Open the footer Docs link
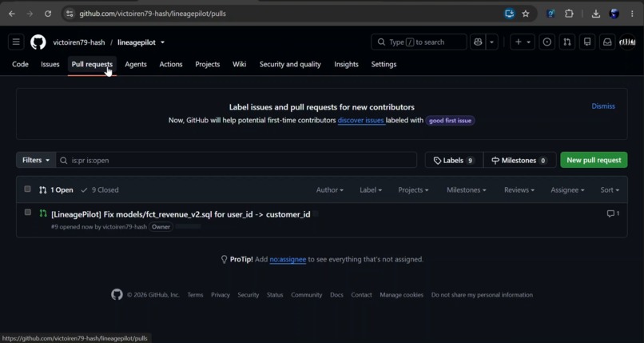Image resolution: width=644 pixels, height=343 pixels. point(336,295)
